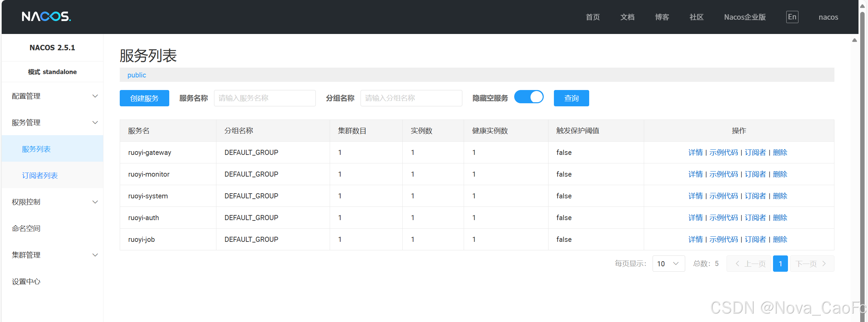This screenshot has height=322, width=868.
Task: Open 博客 in top navigation
Action: pyautogui.click(x=662, y=17)
